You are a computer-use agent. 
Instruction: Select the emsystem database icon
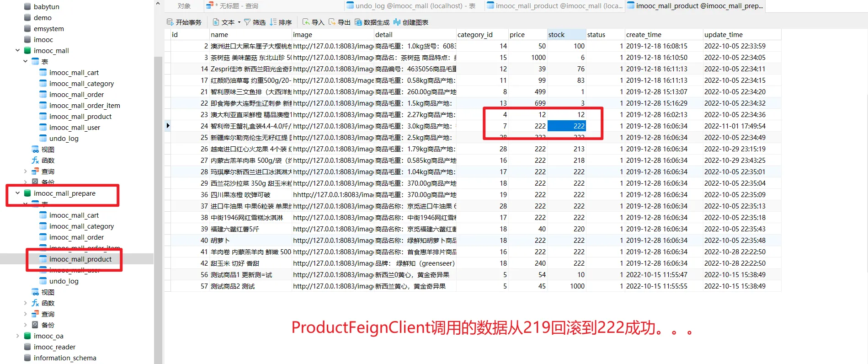click(27, 28)
